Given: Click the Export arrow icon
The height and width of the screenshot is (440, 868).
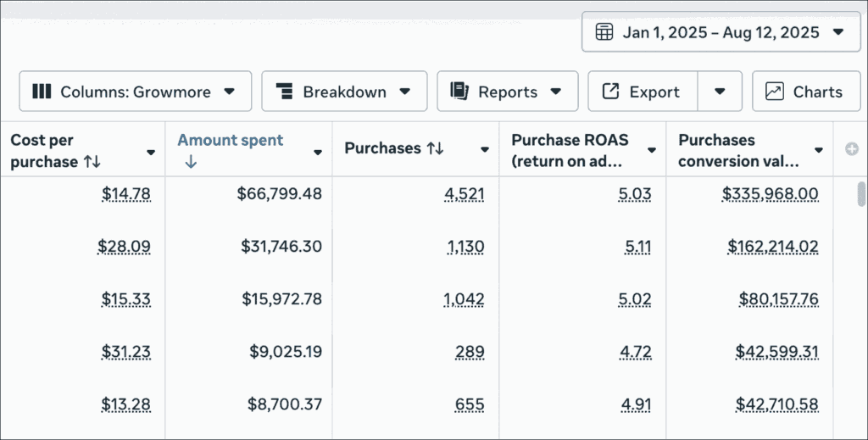Looking at the screenshot, I should point(610,92).
